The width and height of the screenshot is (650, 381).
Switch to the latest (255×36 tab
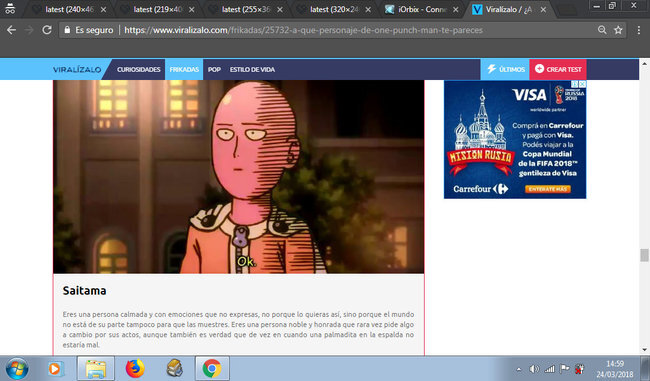click(246, 9)
